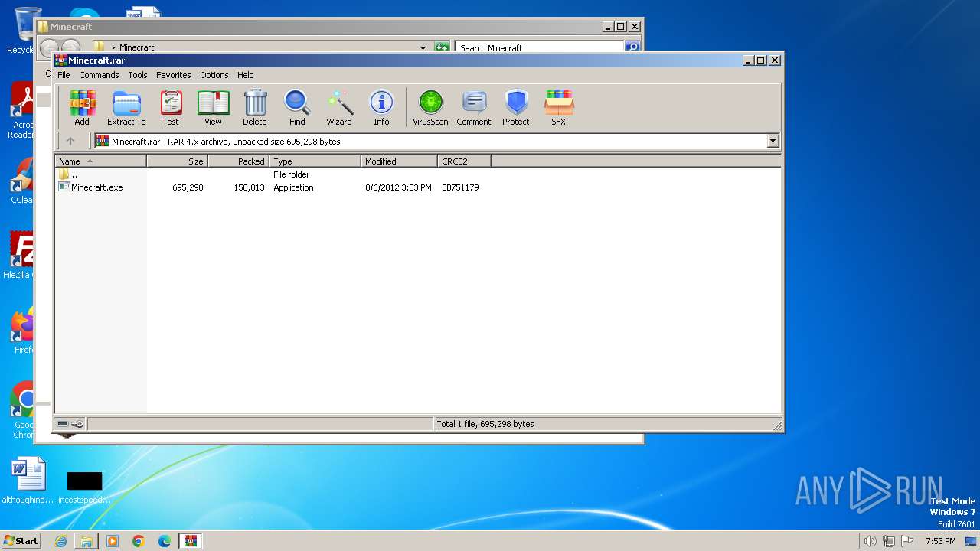Sort by the Type column header
The width and height of the screenshot is (980, 551).
[x=315, y=161]
